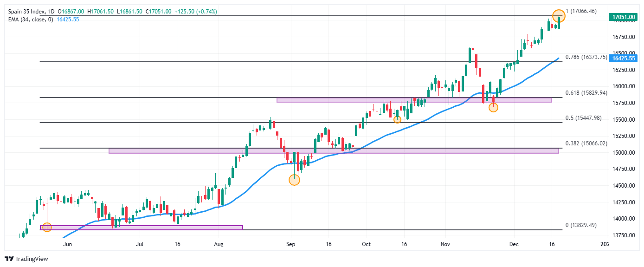
Task: Click the 0.382 (15066.02) Fibonacci label
Action: click(x=586, y=143)
